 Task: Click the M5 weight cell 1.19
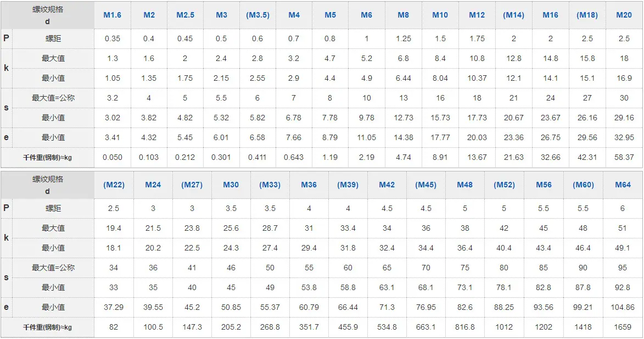[x=330, y=157]
